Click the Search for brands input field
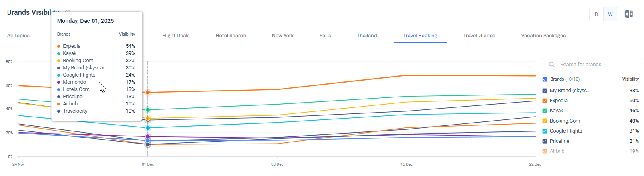 point(592,65)
